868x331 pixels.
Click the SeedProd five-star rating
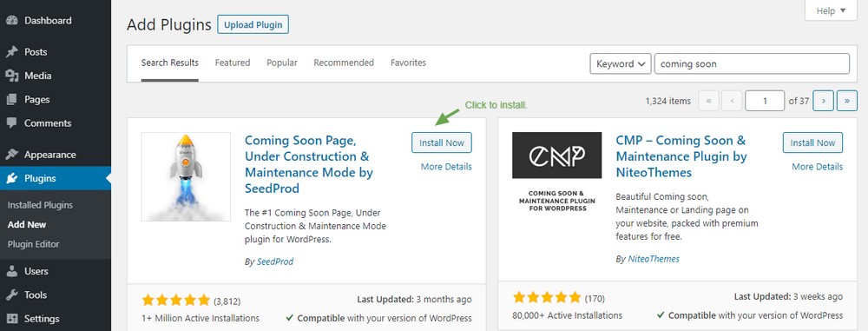(x=176, y=301)
